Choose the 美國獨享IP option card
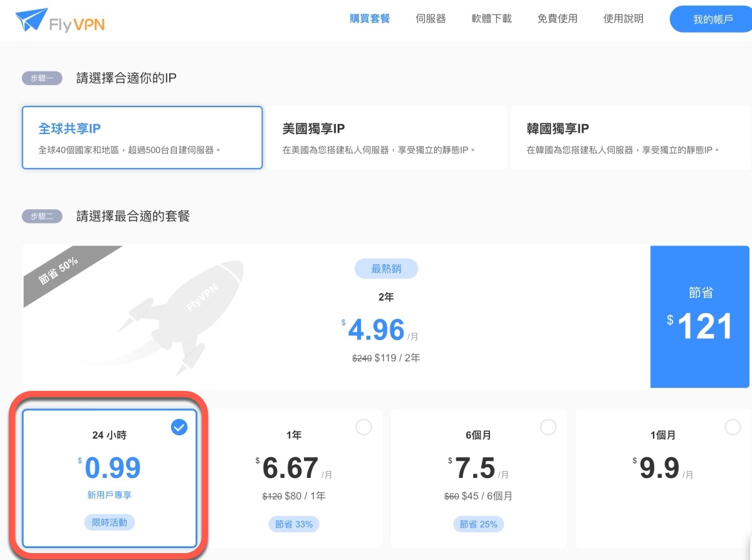The height and width of the screenshot is (560, 752). [x=386, y=138]
